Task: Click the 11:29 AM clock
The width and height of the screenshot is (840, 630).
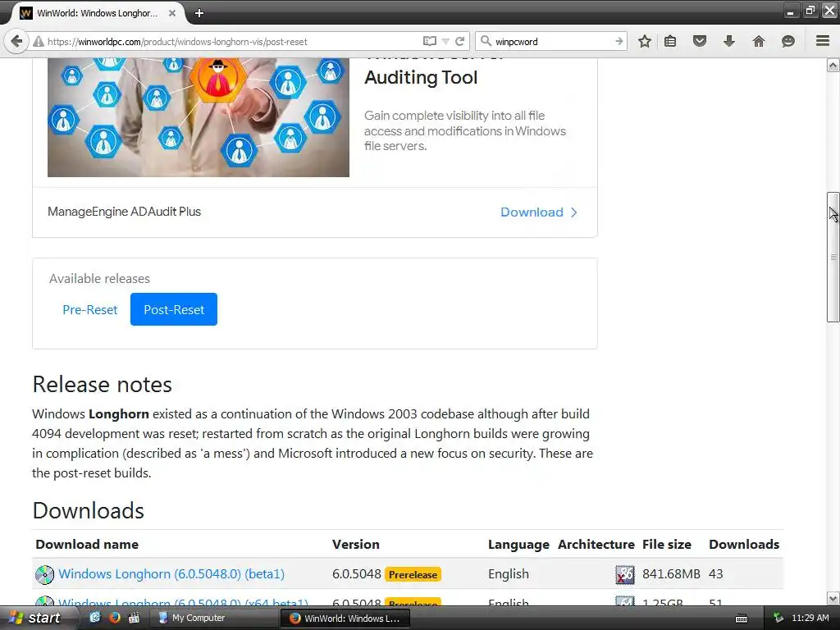Action: tap(810, 618)
